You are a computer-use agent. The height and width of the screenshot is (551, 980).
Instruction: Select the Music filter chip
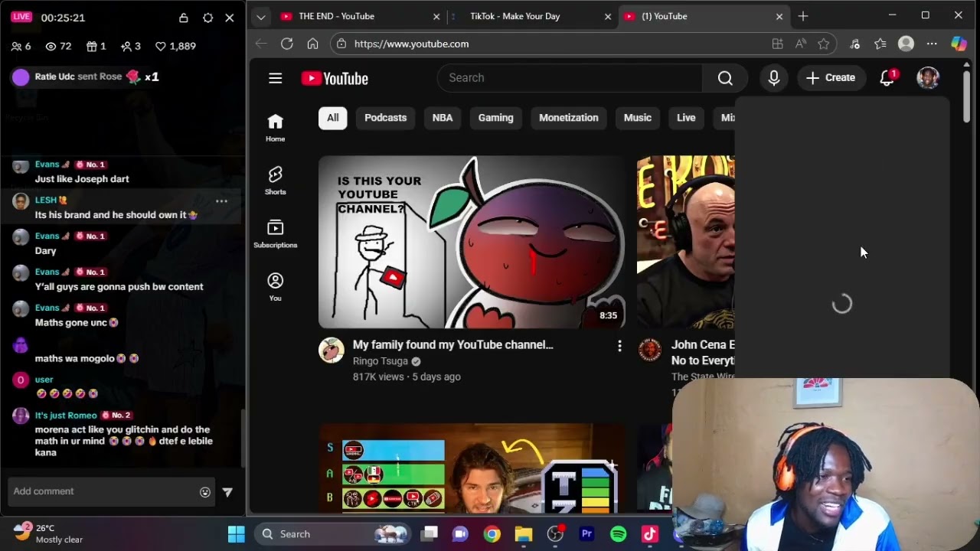tap(637, 118)
